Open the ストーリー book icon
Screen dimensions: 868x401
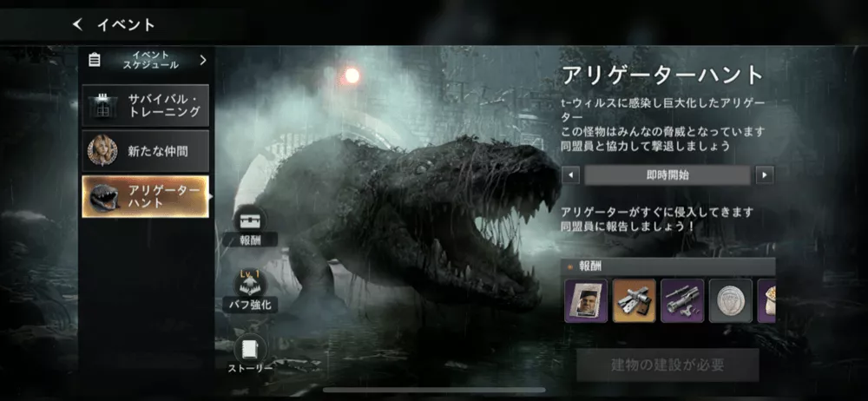pos(251,349)
